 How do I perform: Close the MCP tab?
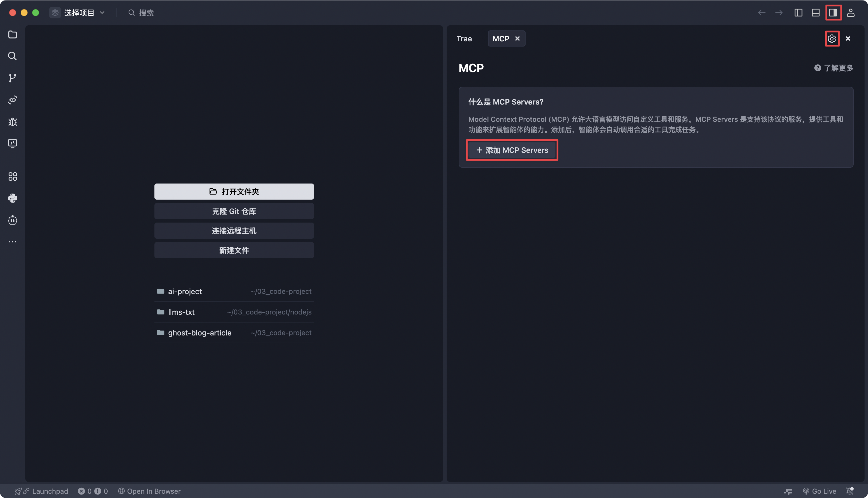[x=517, y=39]
